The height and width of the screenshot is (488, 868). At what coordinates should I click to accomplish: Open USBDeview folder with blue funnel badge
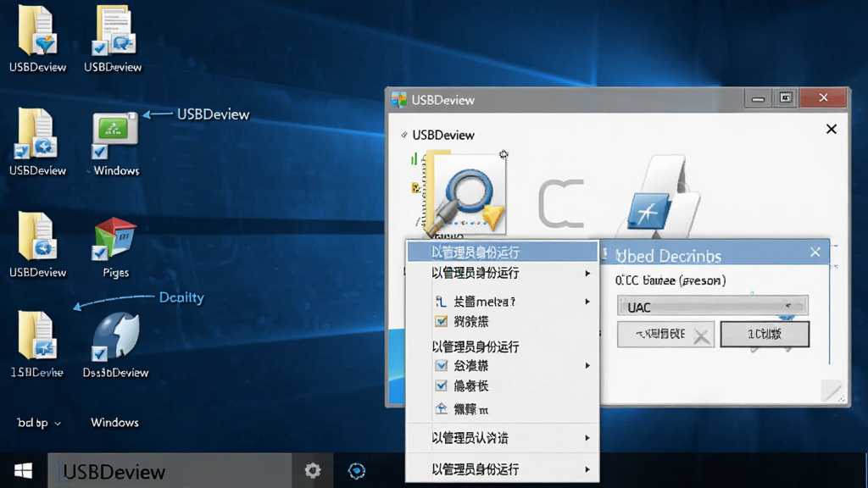(x=37, y=30)
